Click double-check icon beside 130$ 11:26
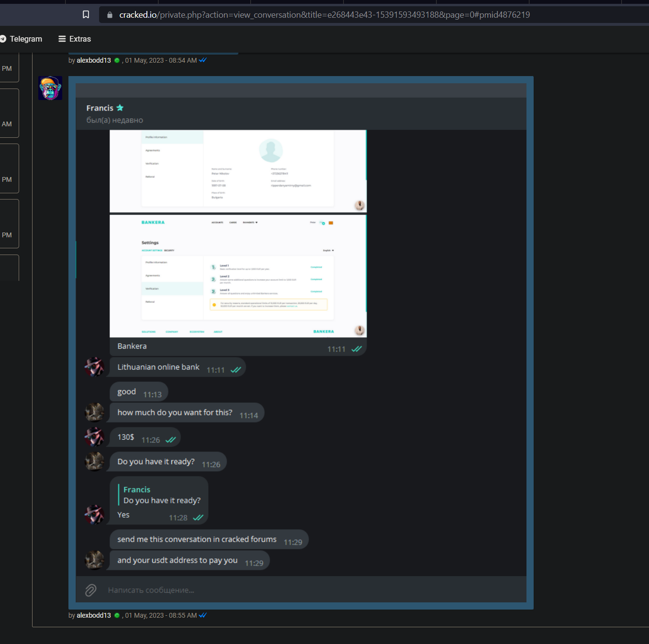 [170, 440]
